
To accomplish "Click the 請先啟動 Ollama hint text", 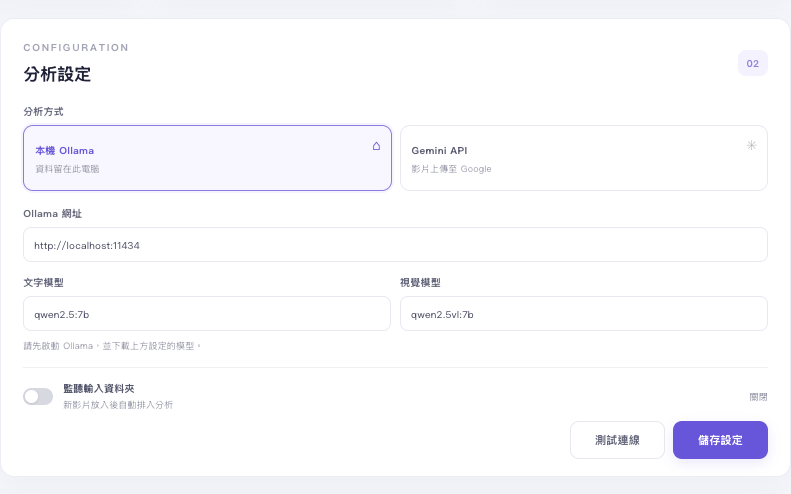I will (x=112, y=346).
